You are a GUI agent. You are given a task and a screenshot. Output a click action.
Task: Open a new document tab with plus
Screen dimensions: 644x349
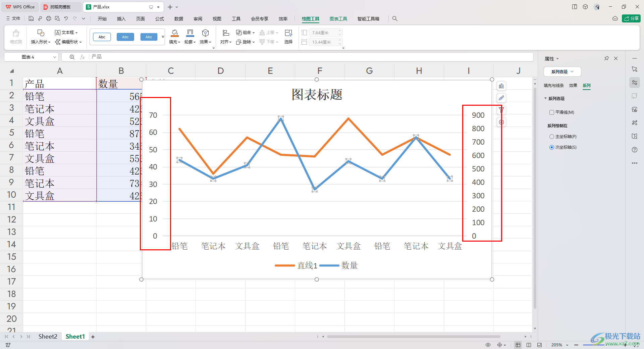(x=170, y=7)
